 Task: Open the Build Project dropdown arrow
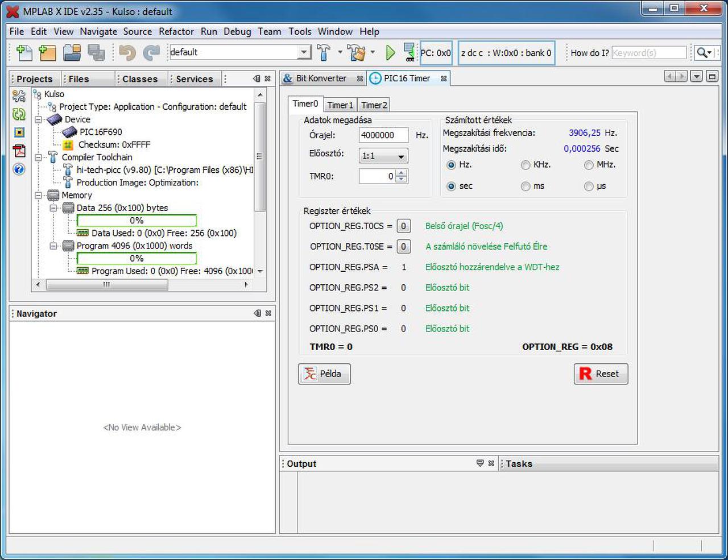[x=340, y=52]
